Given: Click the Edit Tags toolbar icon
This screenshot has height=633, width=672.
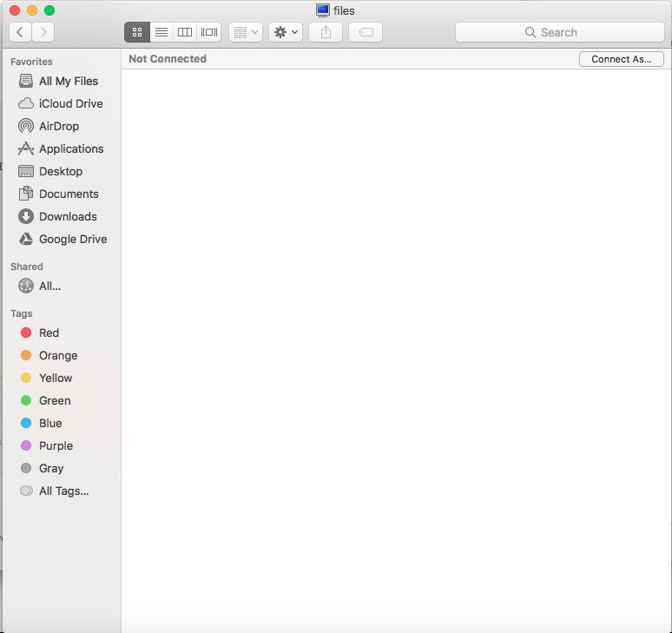Looking at the screenshot, I should pos(366,32).
